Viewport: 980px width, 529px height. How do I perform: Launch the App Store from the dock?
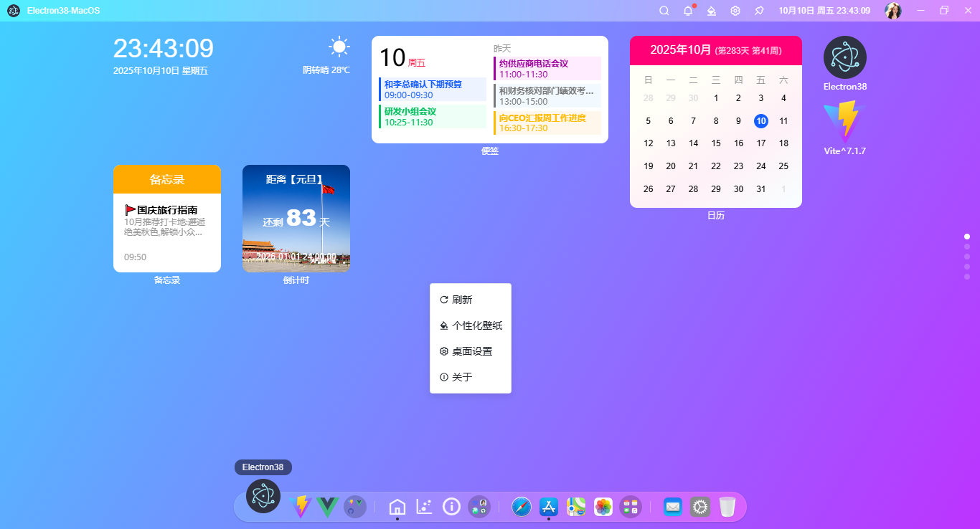tap(549, 507)
